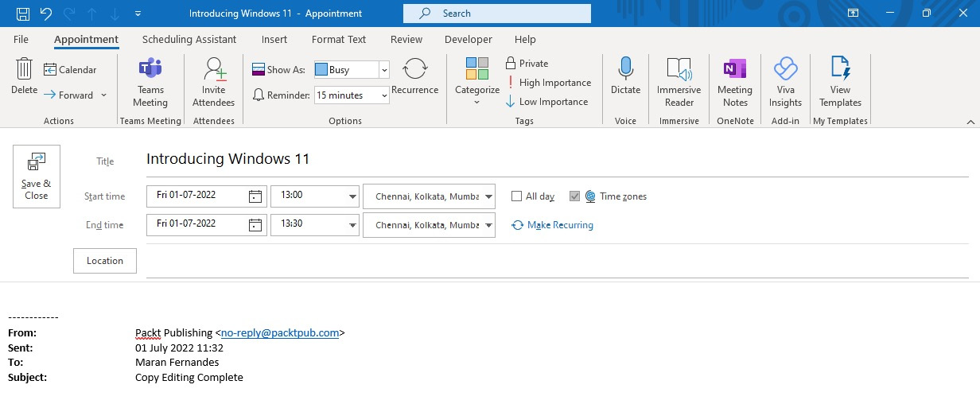Open the Developer tab
This screenshot has width=980, height=404.
tap(469, 39)
